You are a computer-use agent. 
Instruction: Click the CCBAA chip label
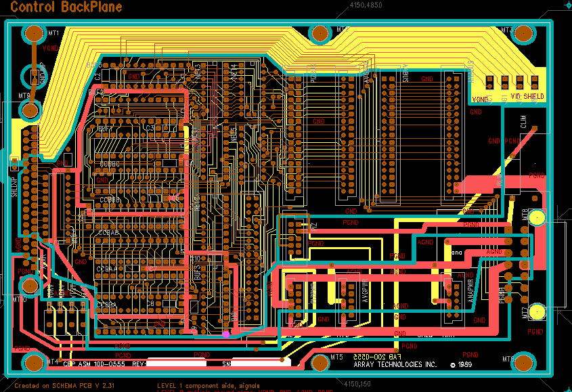pyautogui.click(x=107, y=269)
